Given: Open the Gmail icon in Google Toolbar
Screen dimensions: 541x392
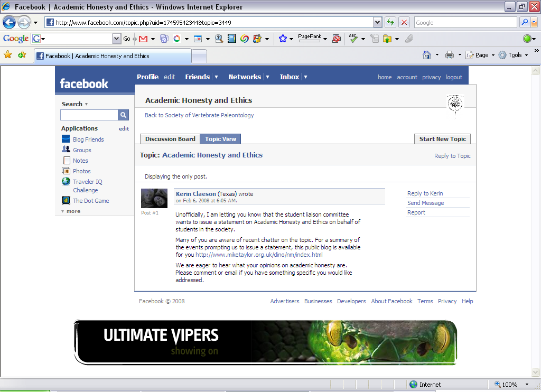Looking at the screenshot, I should click(x=143, y=39).
